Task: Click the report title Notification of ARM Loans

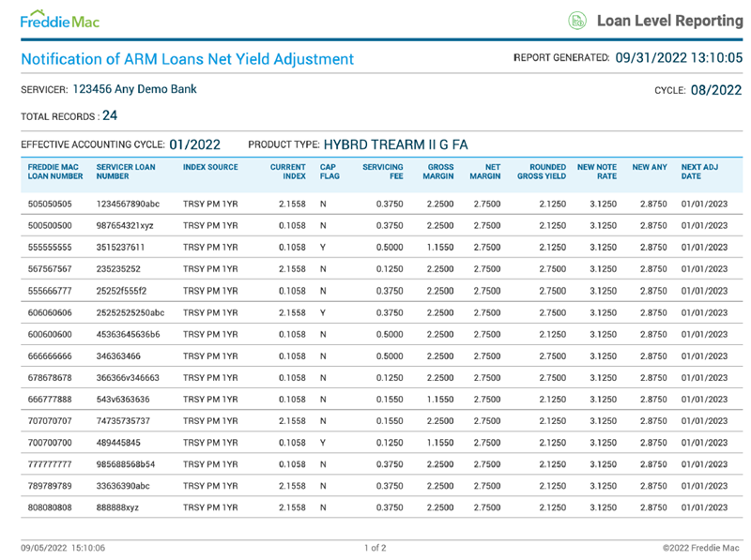Action: click(188, 59)
